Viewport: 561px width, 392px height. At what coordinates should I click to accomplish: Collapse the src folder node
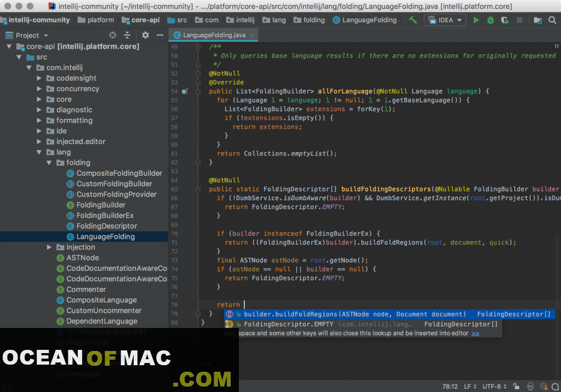tap(19, 57)
